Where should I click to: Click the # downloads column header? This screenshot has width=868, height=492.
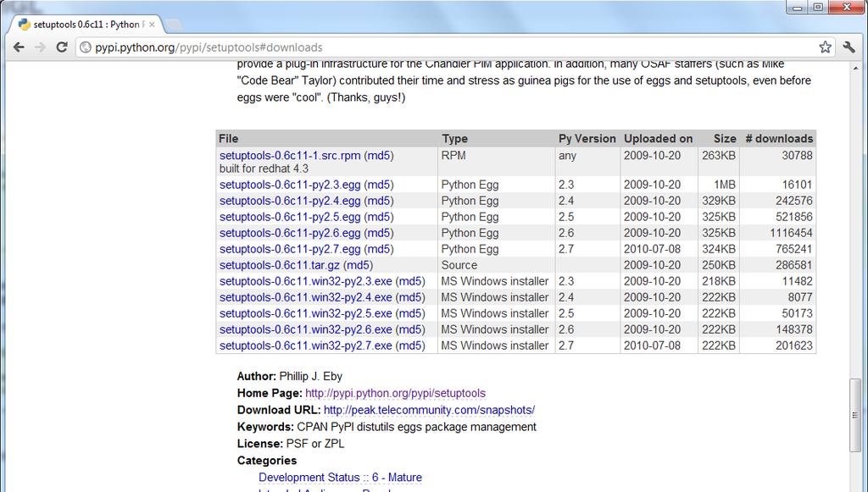(x=779, y=138)
